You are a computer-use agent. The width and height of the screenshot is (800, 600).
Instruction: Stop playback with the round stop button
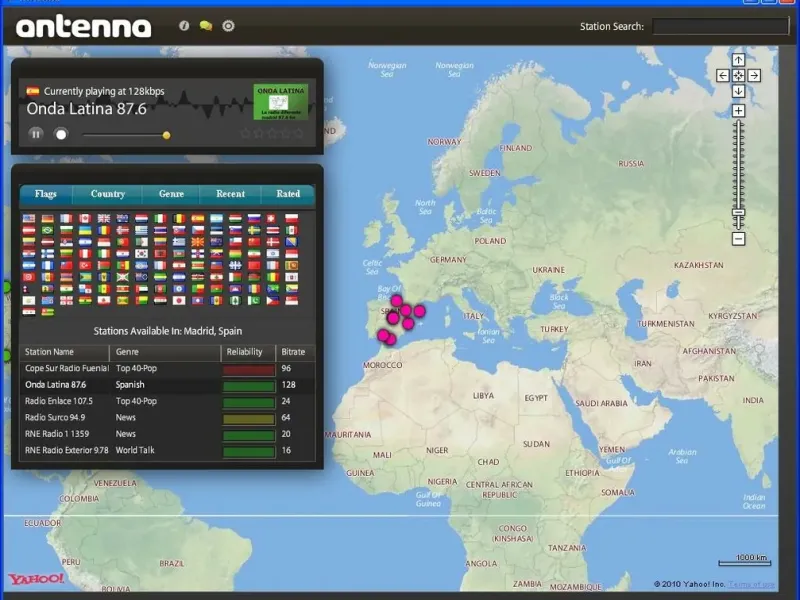[x=61, y=134]
